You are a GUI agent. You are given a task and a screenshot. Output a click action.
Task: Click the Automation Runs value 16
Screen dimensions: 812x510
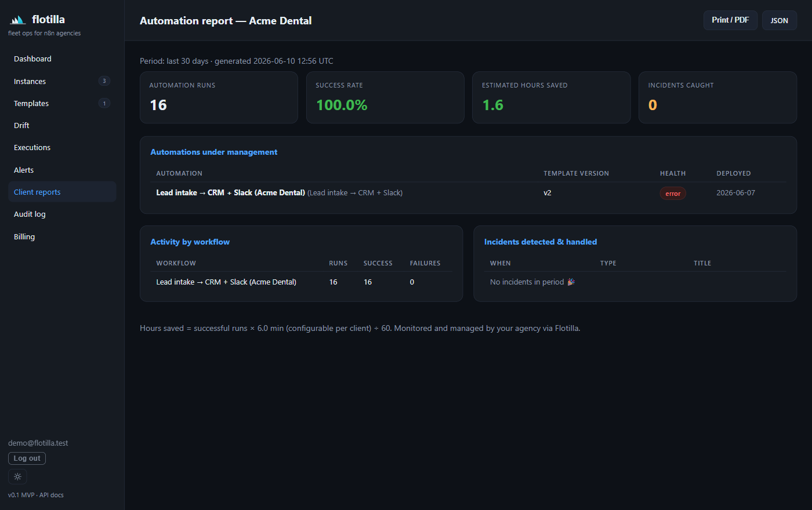click(158, 105)
